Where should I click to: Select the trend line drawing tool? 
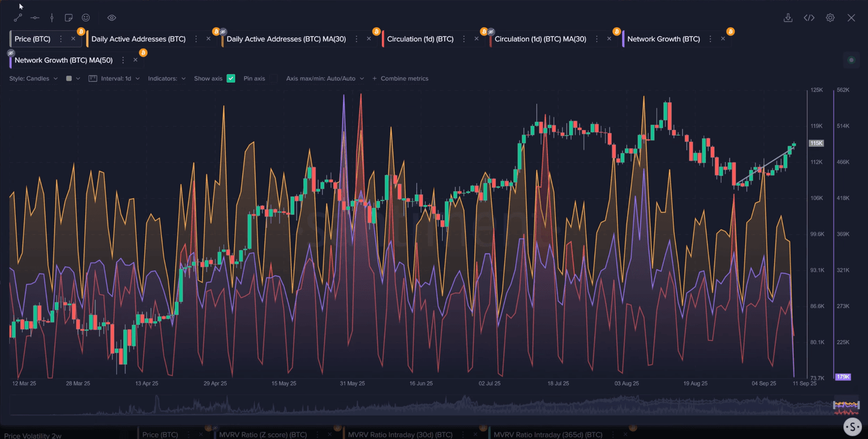pos(18,18)
